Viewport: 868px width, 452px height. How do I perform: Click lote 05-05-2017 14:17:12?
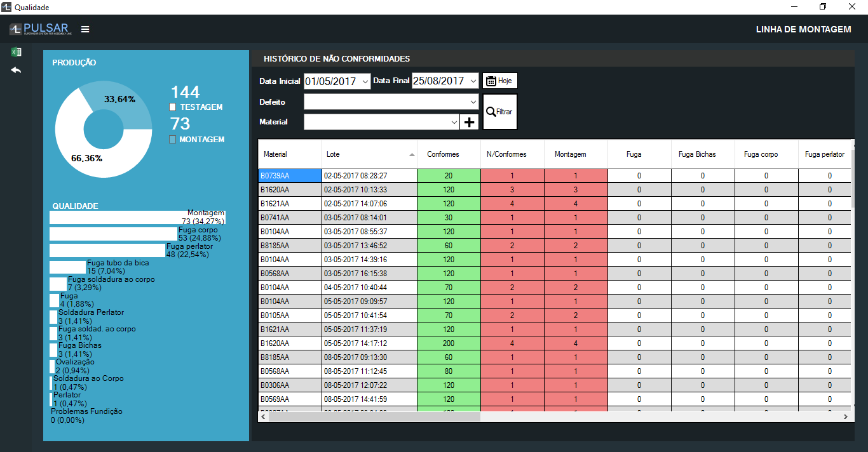click(x=370, y=343)
